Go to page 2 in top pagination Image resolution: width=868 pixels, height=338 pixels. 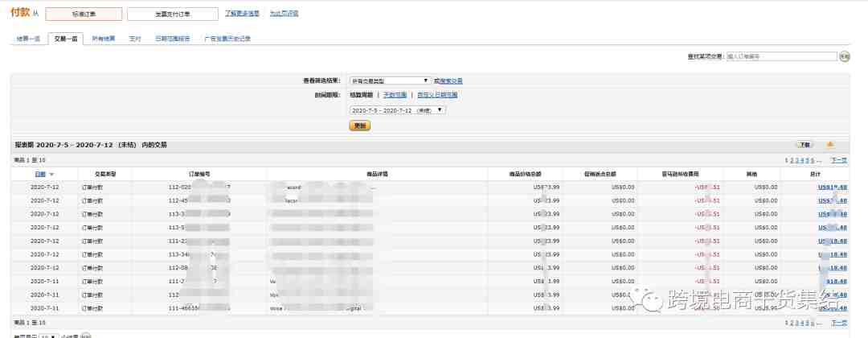point(792,160)
